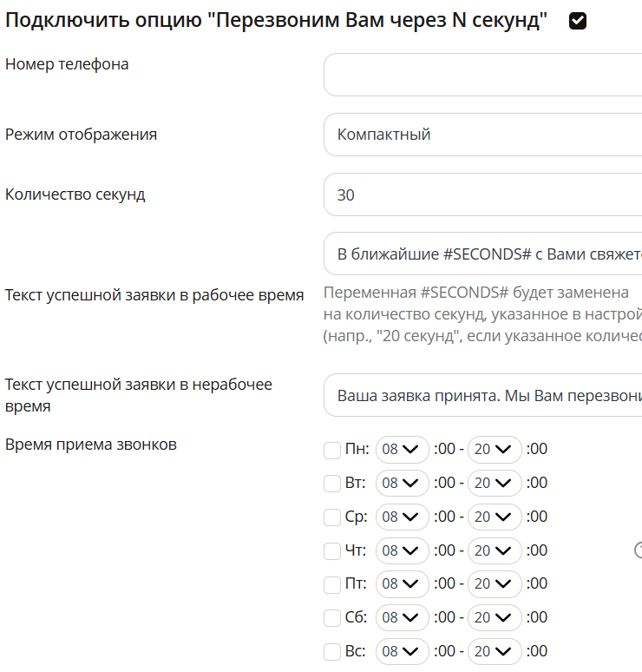Enable the Вт checkbox
This screenshot has width=642, height=672.
click(x=332, y=484)
